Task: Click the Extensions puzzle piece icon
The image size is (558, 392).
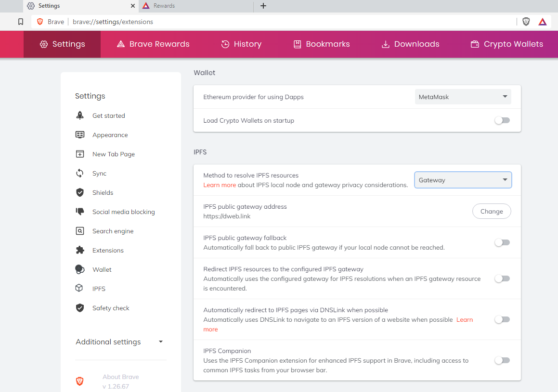Action: pyautogui.click(x=80, y=250)
